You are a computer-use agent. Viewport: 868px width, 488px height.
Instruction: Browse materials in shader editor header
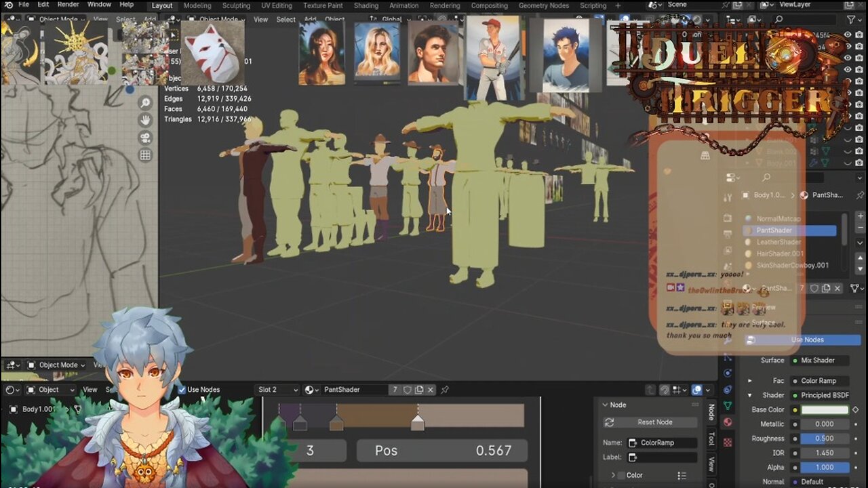(x=312, y=390)
